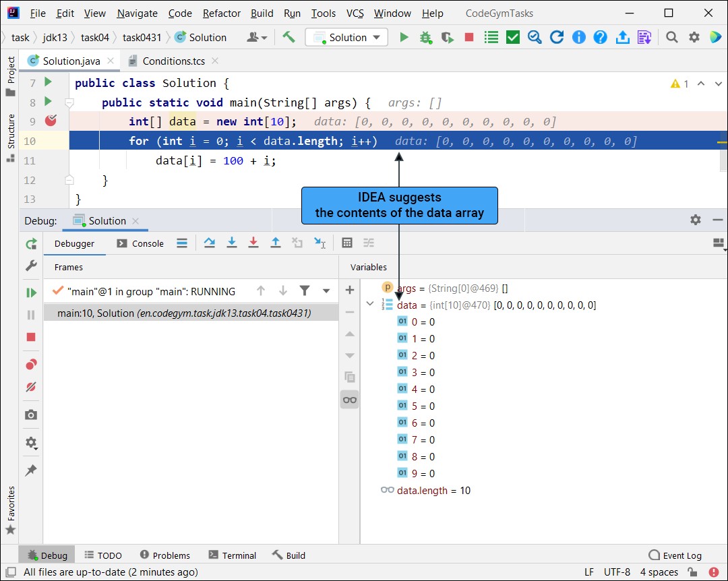
Task: Toggle read-only lock in the status bar
Action: pyautogui.click(x=692, y=572)
